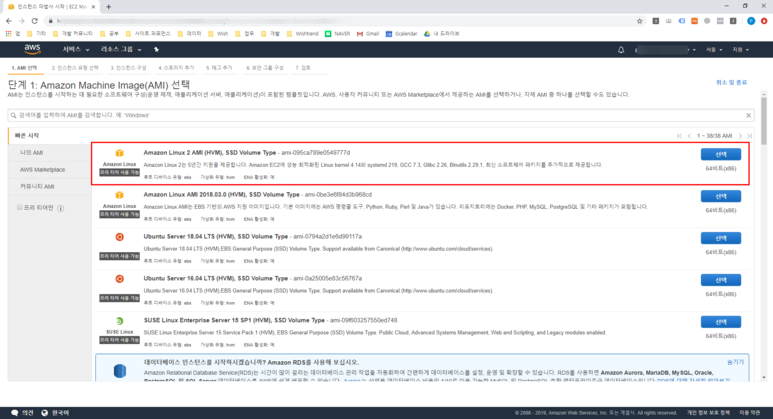Click 선택 for SUSE Linux Enterprise Server 15

(721, 322)
